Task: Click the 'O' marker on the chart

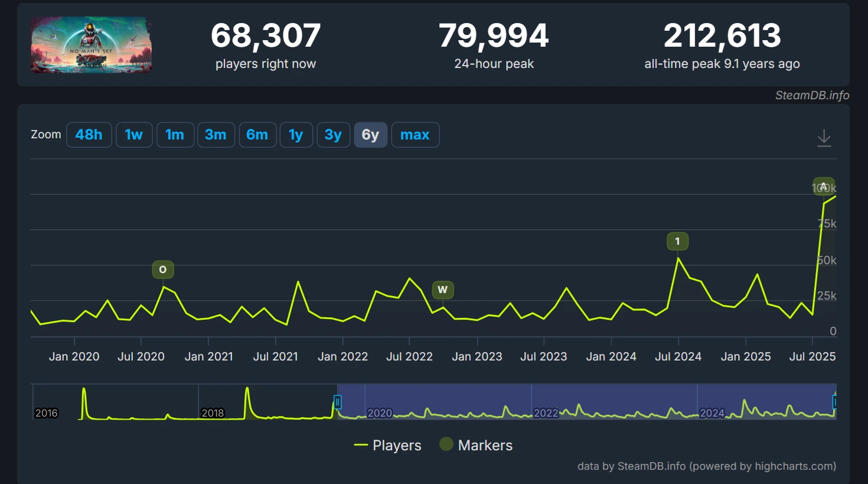Action: pos(163,269)
